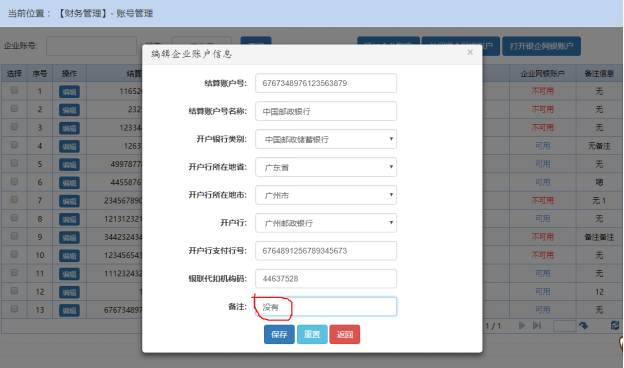This screenshot has width=624, height=368.
Task: Click 不可用 status in row 1
Action: coord(542,92)
